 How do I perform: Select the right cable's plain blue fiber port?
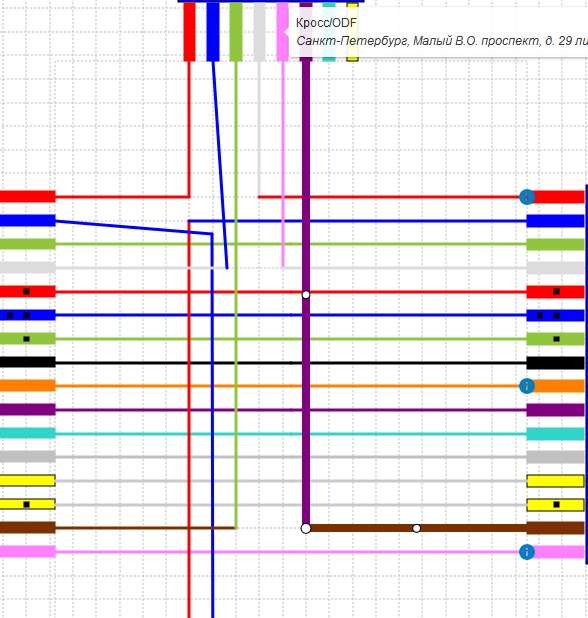click(556, 221)
